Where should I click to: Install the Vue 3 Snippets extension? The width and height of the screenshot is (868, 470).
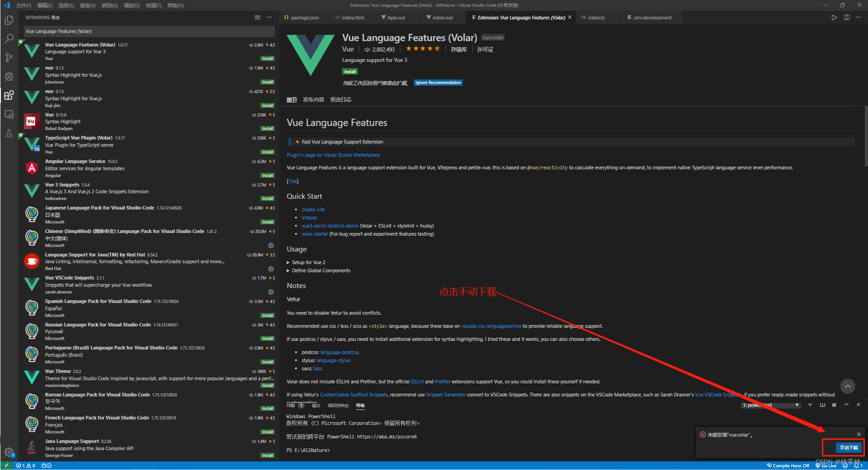267,199
